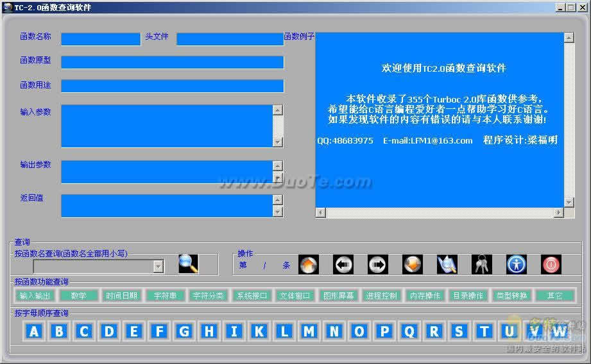Click the 其它 category button
Viewport: 591px width, 364px height.
555,296
